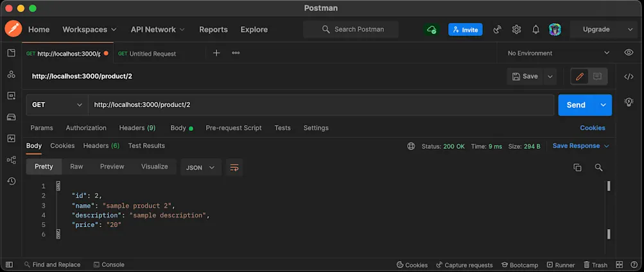Expand the Upgrade dropdown arrow
Viewport: 644px width, 272px height.
pos(630,30)
